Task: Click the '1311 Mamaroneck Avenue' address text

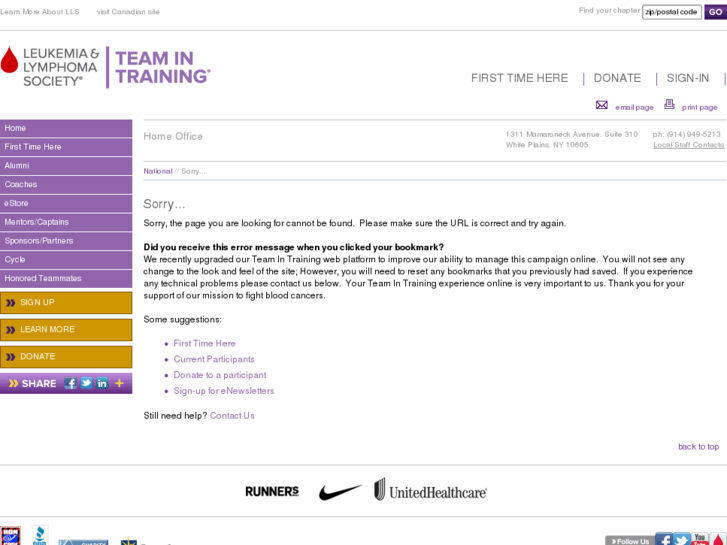Action: pos(552,135)
